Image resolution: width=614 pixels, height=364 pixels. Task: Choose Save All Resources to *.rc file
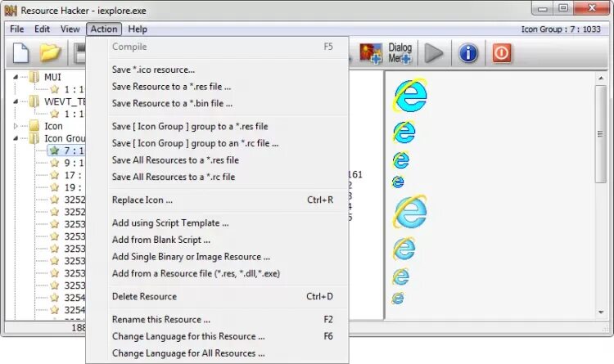click(x=217, y=177)
